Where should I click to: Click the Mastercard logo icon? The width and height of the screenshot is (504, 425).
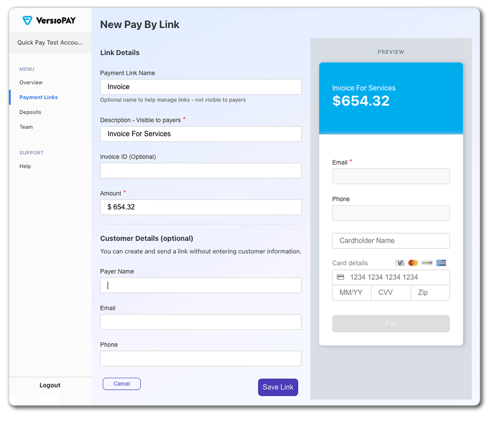click(413, 263)
